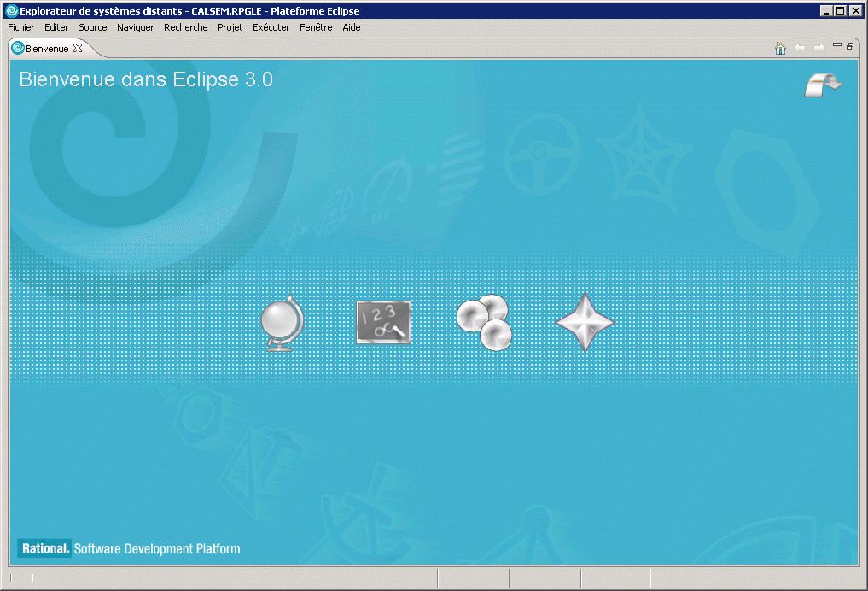This screenshot has width=868, height=591.
Task: Open the Editer menu
Action: point(56,27)
